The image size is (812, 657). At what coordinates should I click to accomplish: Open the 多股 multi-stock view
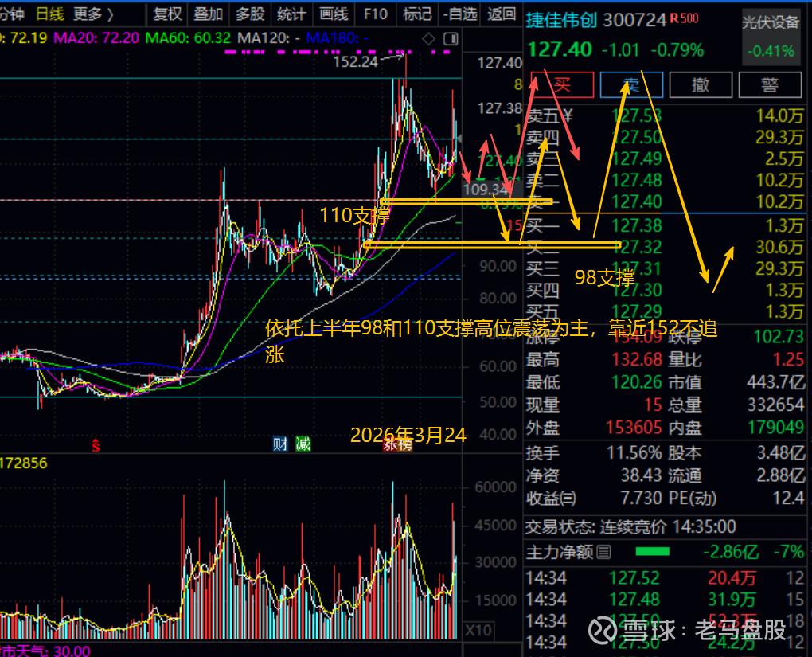[x=250, y=14]
